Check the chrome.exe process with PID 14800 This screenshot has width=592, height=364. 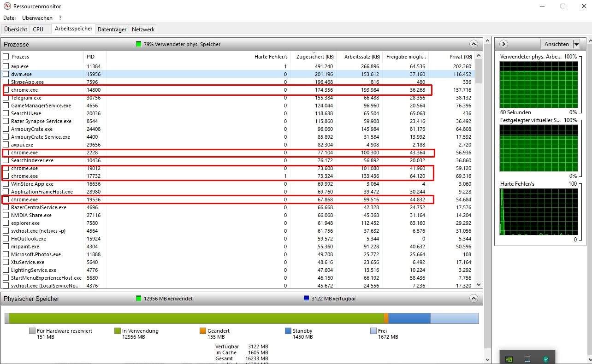click(x=6, y=90)
